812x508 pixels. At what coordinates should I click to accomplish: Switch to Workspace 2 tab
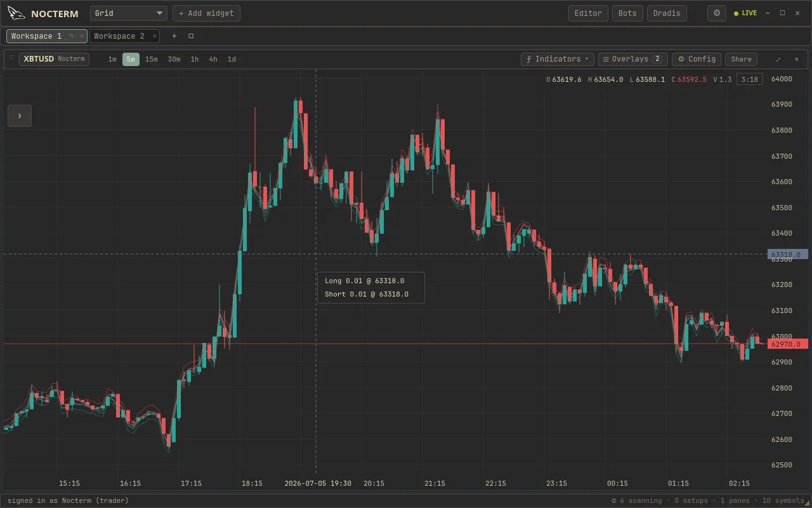119,36
